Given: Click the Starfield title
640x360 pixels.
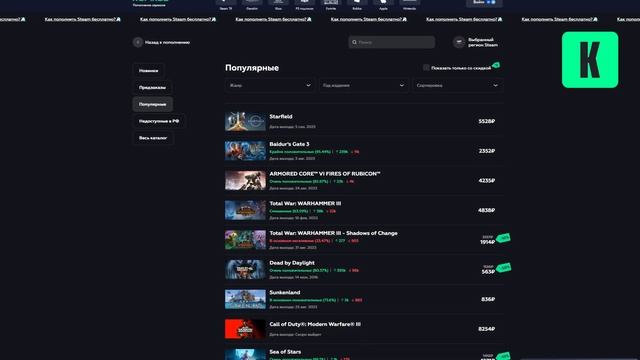Looking at the screenshot, I should pyautogui.click(x=281, y=116).
